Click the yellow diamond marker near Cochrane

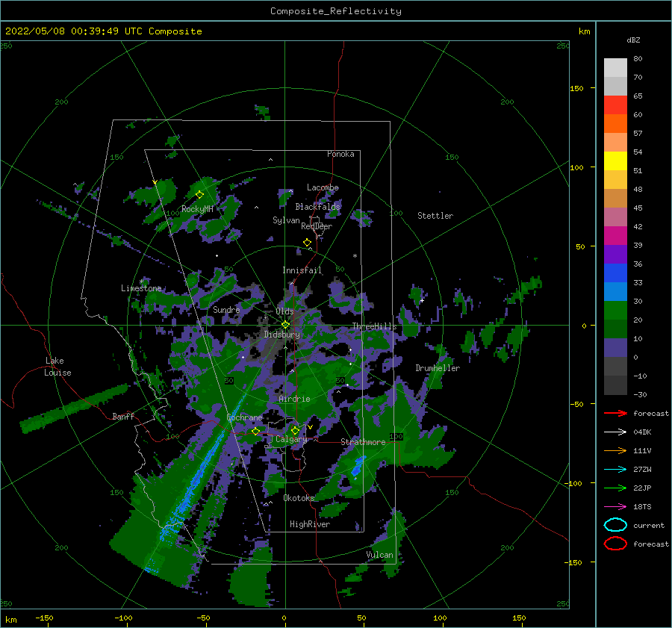[255, 431]
